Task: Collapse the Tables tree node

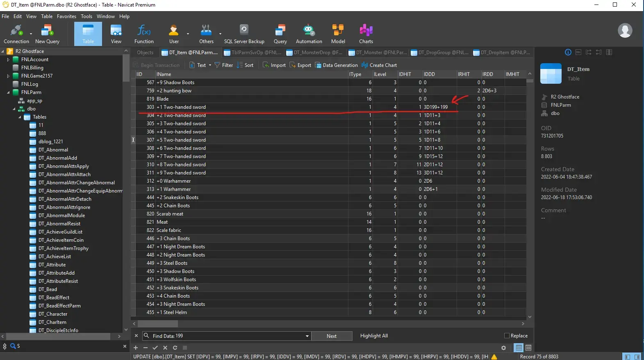Action: 20,117
